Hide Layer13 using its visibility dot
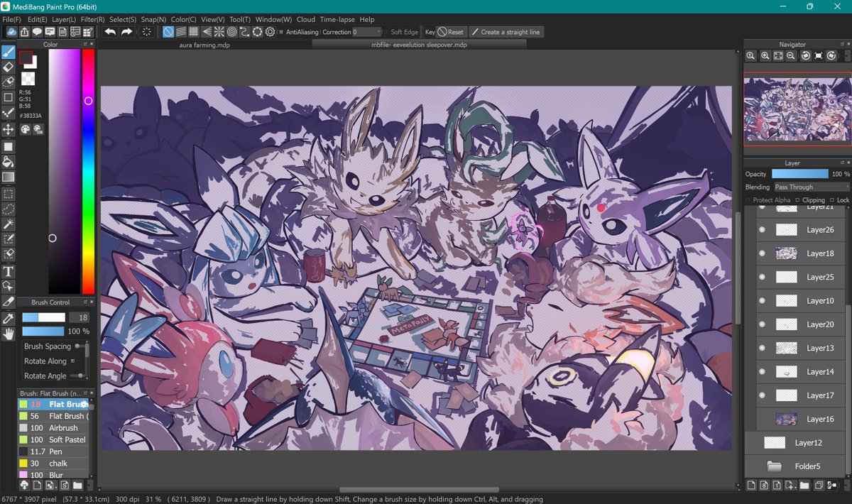852x504 pixels. pos(762,348)
